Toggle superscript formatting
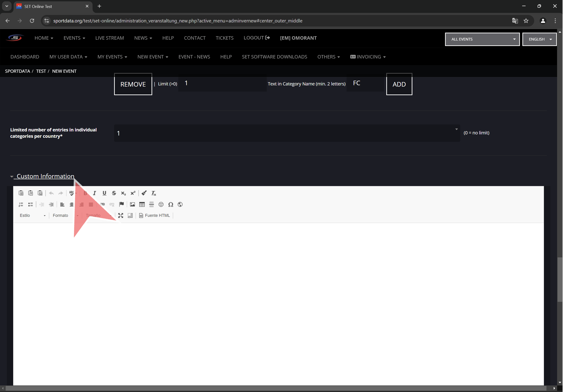The width and height of the screenshot is (563, 392). tap(133, 193)
